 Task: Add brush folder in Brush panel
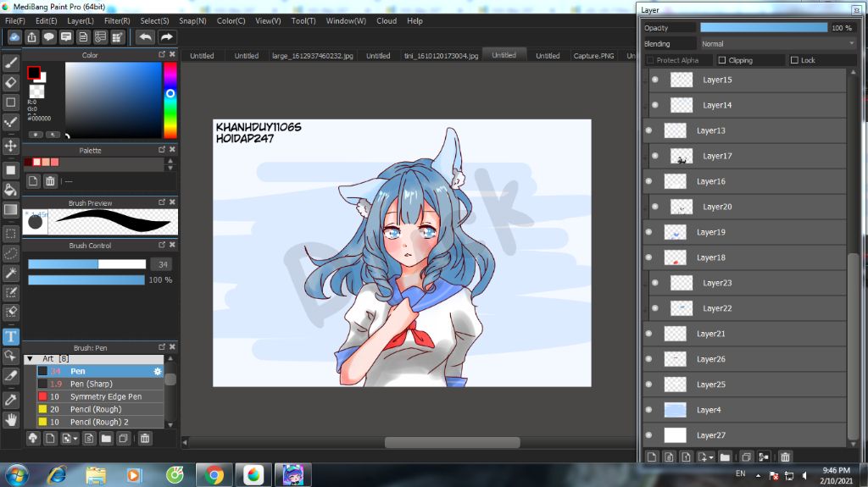(106, 439)
